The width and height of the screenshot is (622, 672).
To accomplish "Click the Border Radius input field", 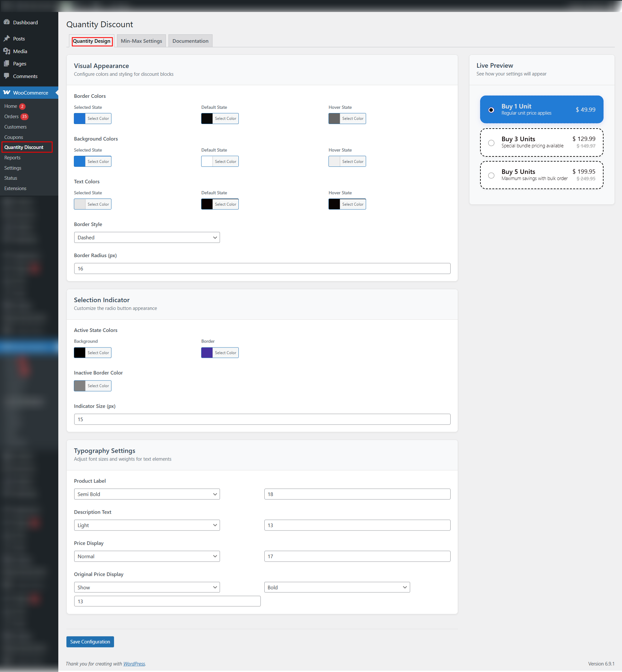I will 262,268.
